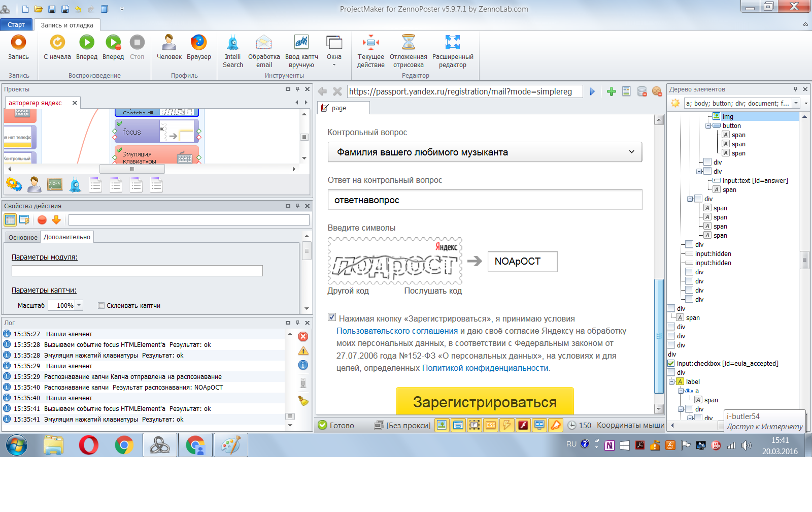This screenshot has width=812, height=512.
Task: Click the Послушать код link
Action: [x=433, y=291]
